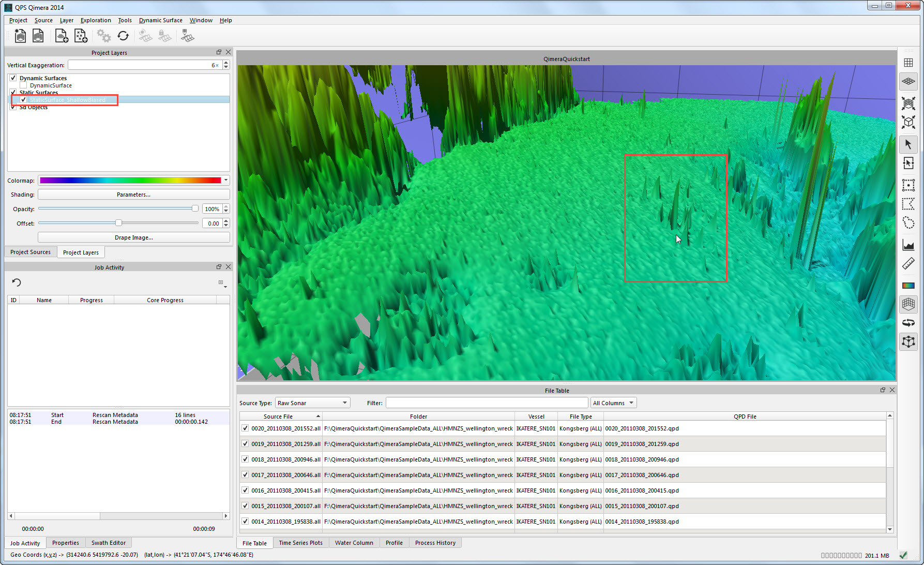
Task: Click the flat 2D grid view icon
Action: 908,63
